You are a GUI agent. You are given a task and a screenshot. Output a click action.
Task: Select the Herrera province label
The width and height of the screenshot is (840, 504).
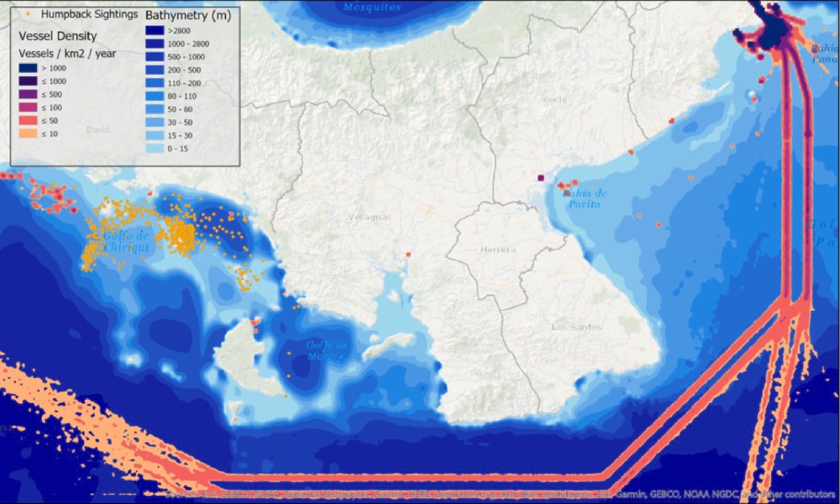pyautogui.click(x=498, y=249)
